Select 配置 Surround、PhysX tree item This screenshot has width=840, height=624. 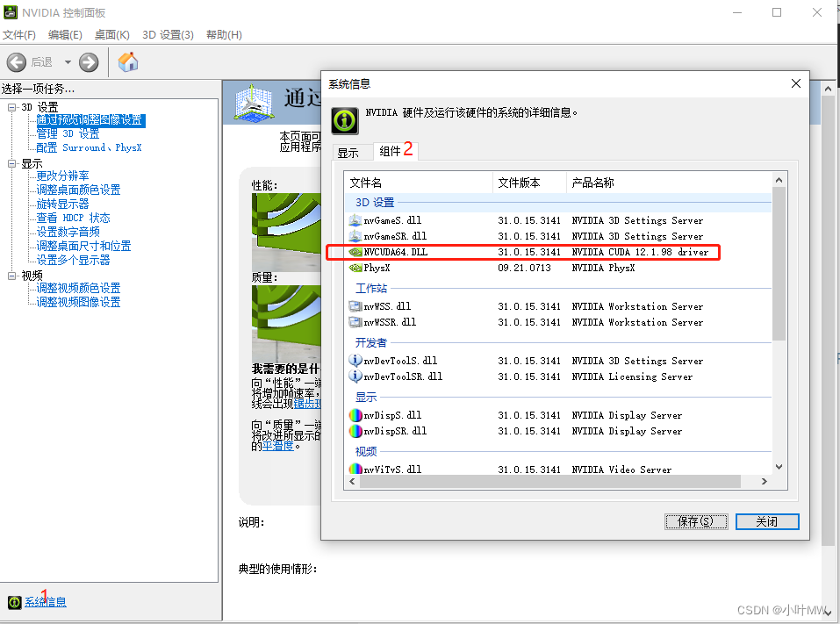coord(89,147)
